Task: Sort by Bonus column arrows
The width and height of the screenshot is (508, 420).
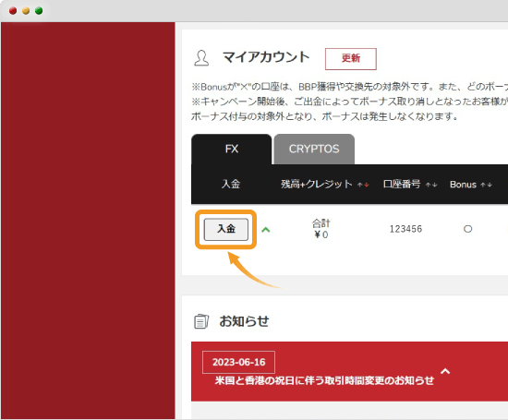Action: (x=486, y=185)
